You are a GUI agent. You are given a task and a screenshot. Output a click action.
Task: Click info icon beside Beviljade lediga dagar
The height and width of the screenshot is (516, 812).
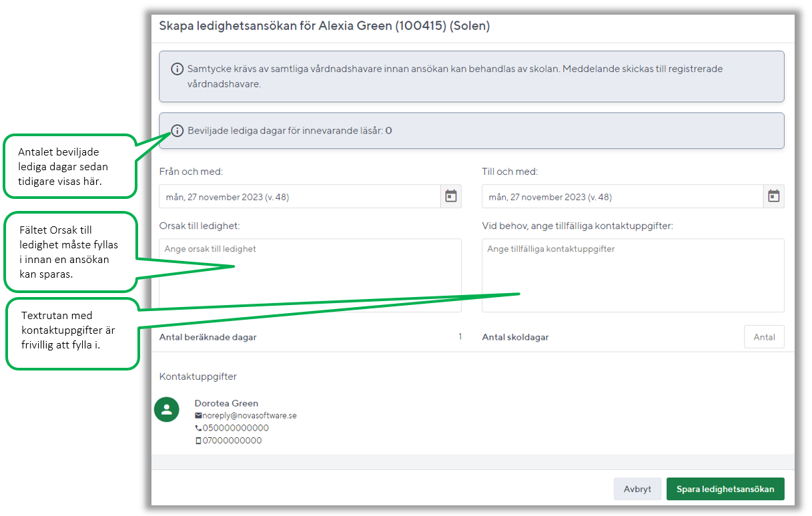[x=177, y=131]
